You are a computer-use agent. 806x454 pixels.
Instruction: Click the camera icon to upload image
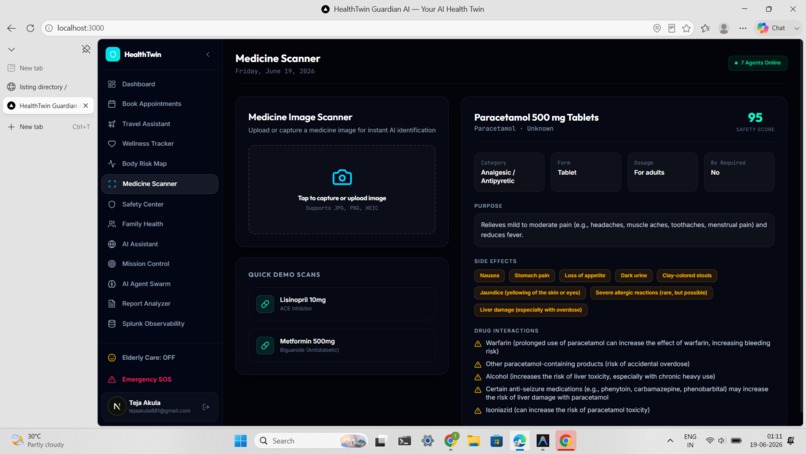[342, 177]
